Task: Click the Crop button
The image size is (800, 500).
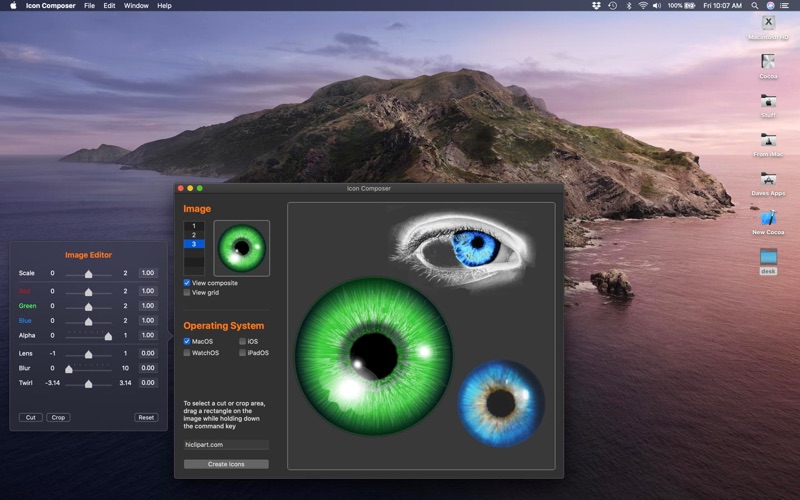Action: click(x=58, y=417)
